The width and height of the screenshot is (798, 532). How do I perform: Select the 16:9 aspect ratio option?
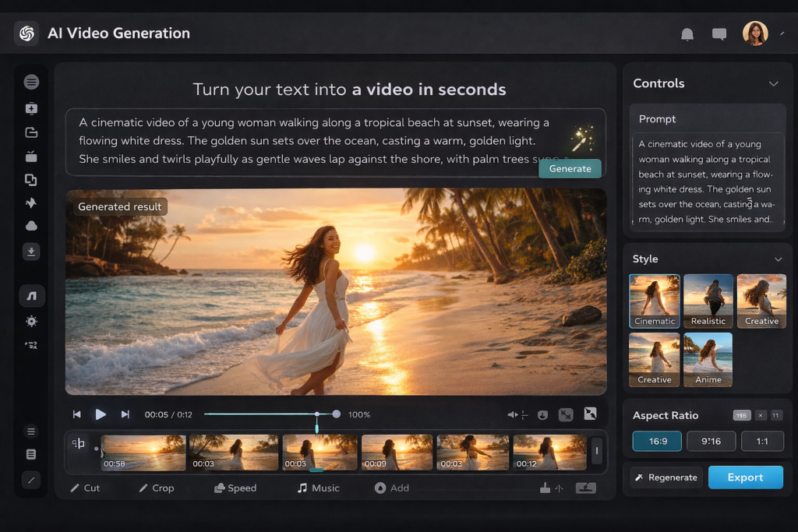(x=658, y=441)
